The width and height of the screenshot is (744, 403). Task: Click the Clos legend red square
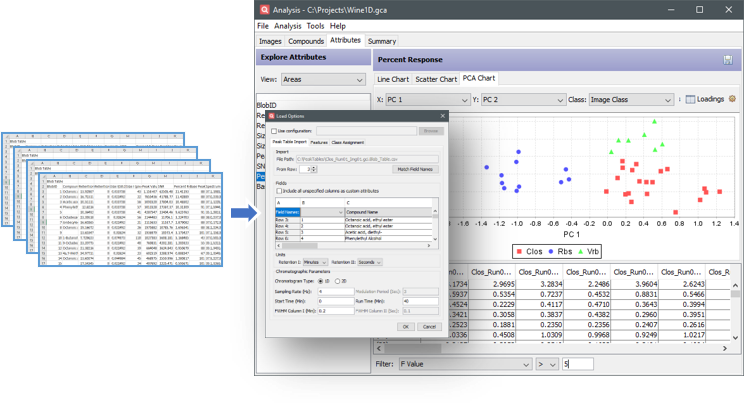[x=519, y=252]
